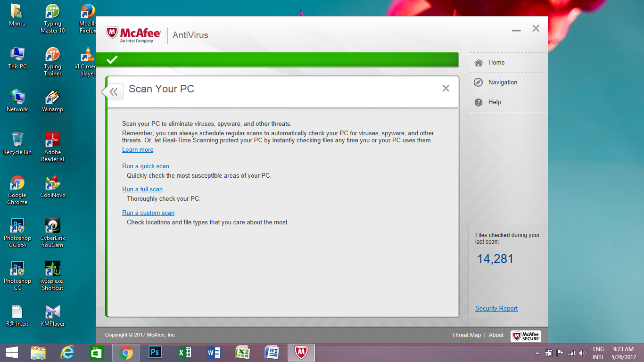The image size is (644, 362).
Task: Open Photoshop from the taskbar
Action: click(x=155, y=353)
